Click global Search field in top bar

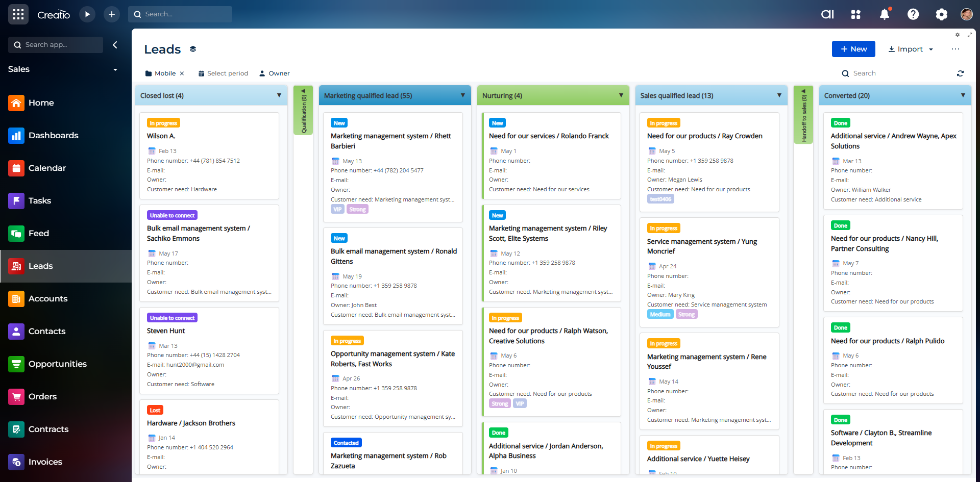[180, 14]
